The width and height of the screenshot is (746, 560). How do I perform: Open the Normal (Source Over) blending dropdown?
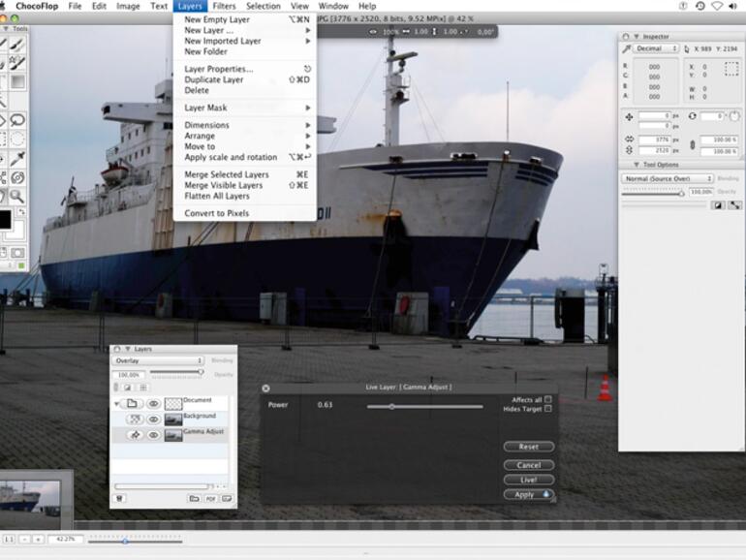(x=668, y=178)
